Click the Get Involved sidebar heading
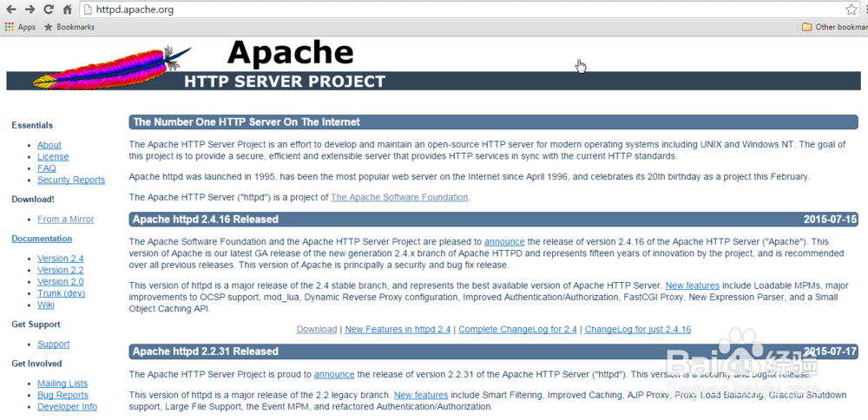This screenshot has height=420, width=868. [x=36, y=364]
